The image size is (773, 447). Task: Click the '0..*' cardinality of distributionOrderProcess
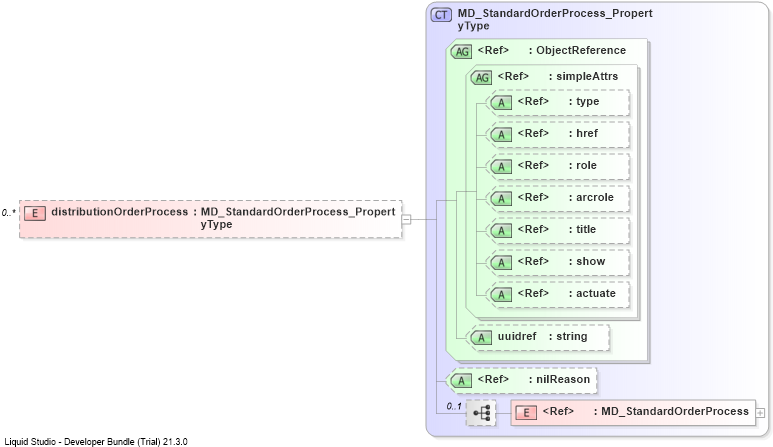point(8,213)
